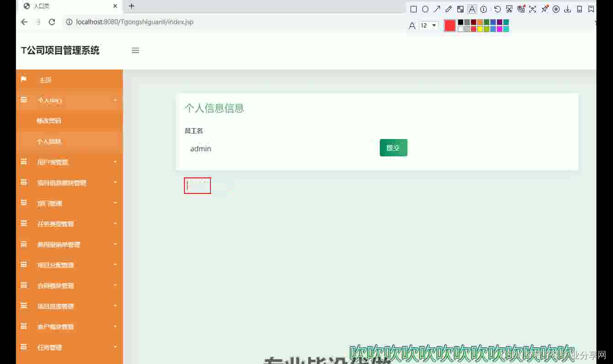613x364 pixels.
Task: Click the browser reload button
Action: 52,22
